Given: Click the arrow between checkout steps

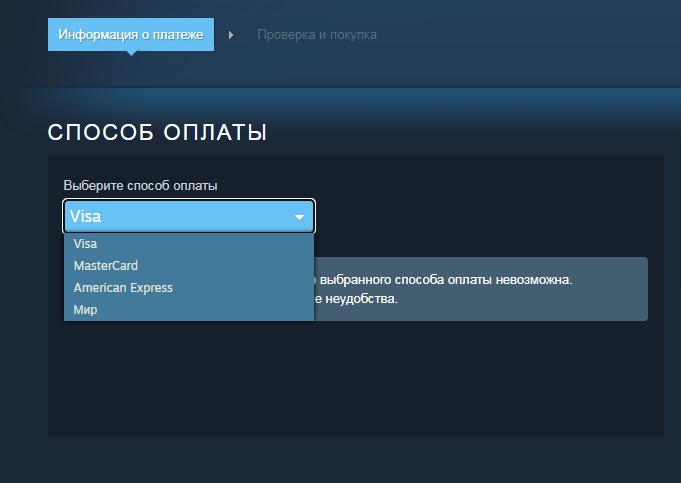Looking at the screenshot, I should [231, 35].
